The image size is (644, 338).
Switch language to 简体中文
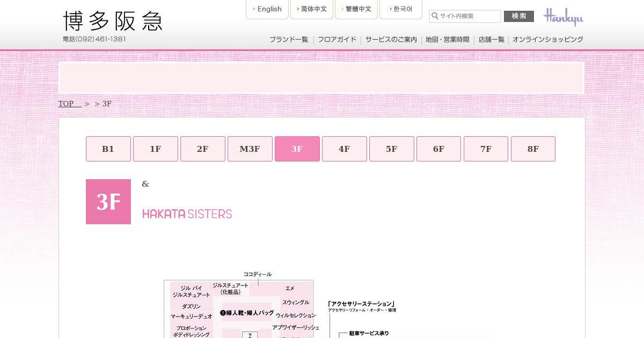point(312,9)
